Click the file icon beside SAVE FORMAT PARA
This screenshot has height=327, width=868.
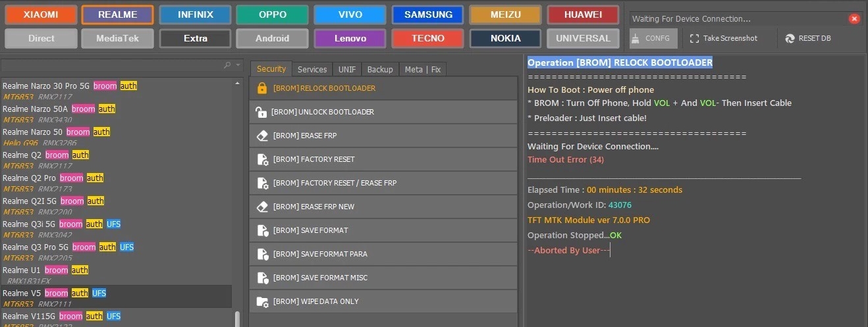coord(262,254)
